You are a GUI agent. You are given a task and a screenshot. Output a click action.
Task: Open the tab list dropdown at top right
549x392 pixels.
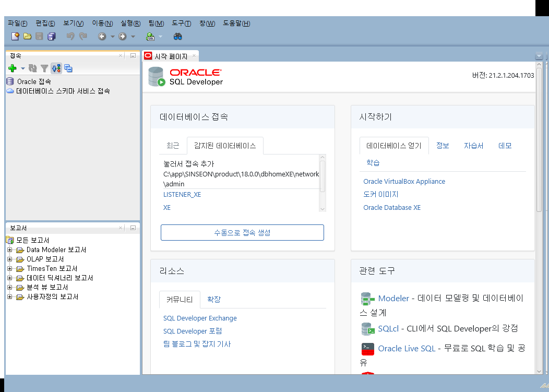(x=539, y=56)
